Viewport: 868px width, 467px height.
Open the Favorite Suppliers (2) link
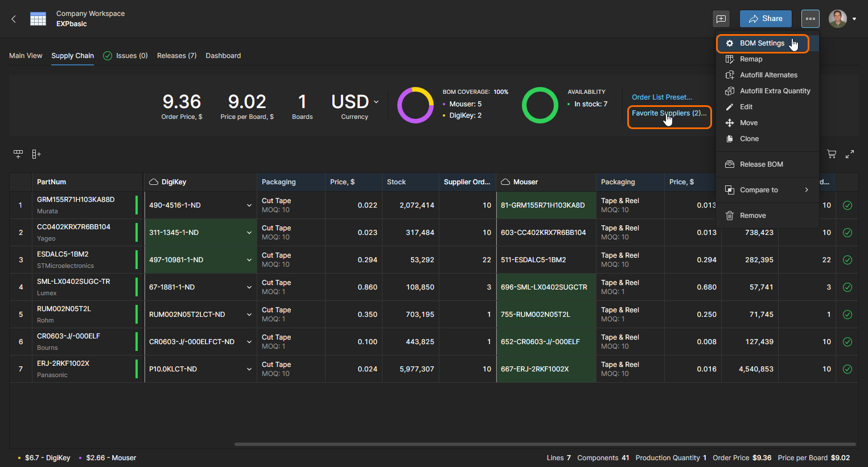click(669, 113)
